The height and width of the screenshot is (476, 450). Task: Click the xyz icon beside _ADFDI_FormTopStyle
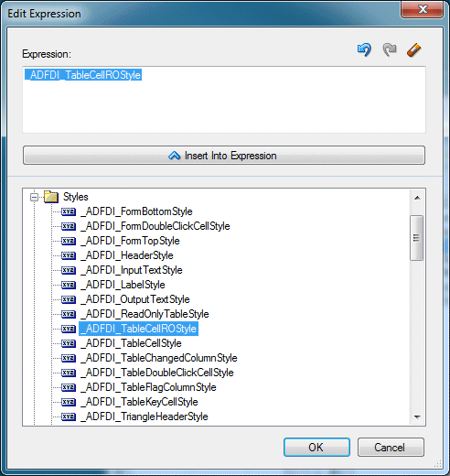click(69, 241)
